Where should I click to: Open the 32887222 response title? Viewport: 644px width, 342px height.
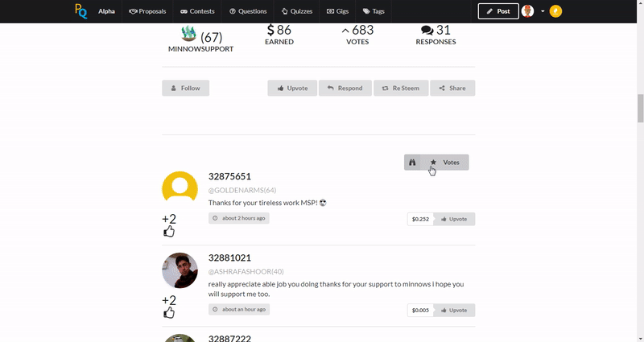229,338
